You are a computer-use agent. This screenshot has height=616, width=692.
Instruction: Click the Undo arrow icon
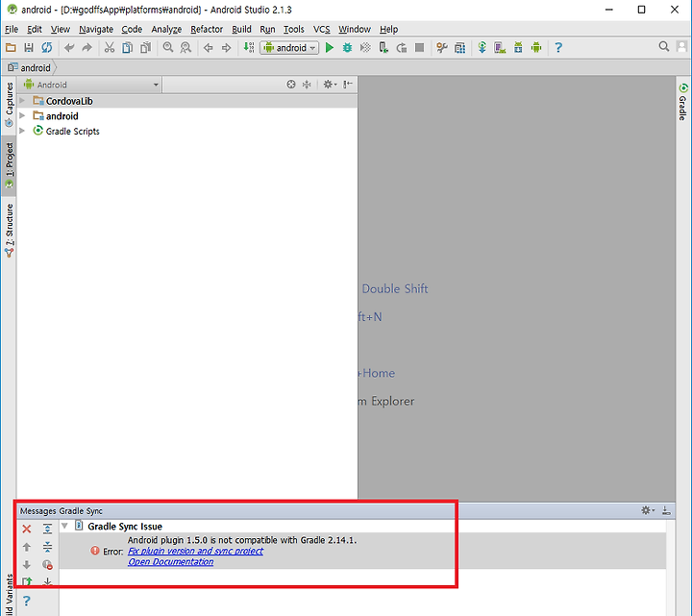tap(69, 48)
